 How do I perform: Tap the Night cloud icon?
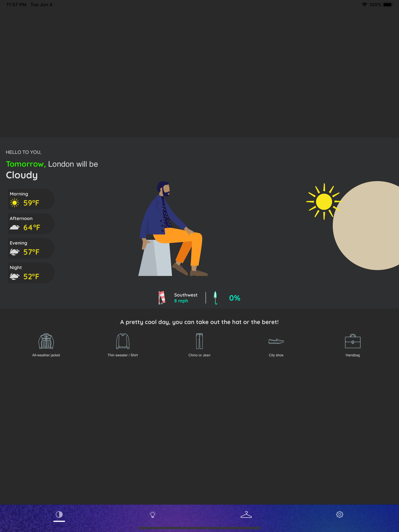click(14, 276)
